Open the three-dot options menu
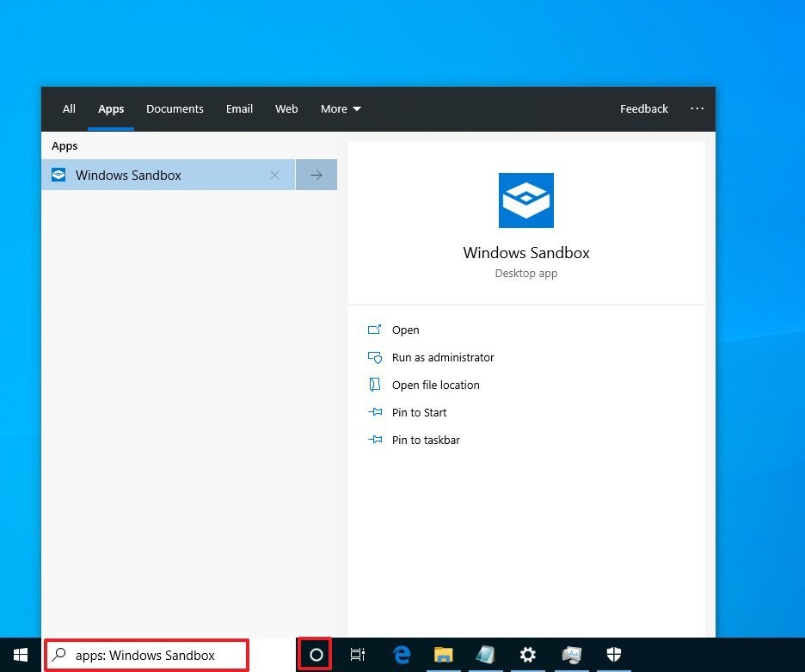This screenshot has height=672, width=805. (697, 108)
